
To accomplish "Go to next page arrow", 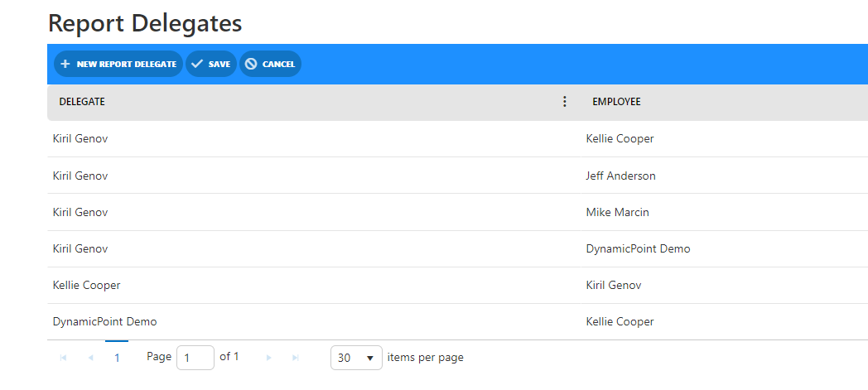I will pyautogui.click(x=268, y=358).
